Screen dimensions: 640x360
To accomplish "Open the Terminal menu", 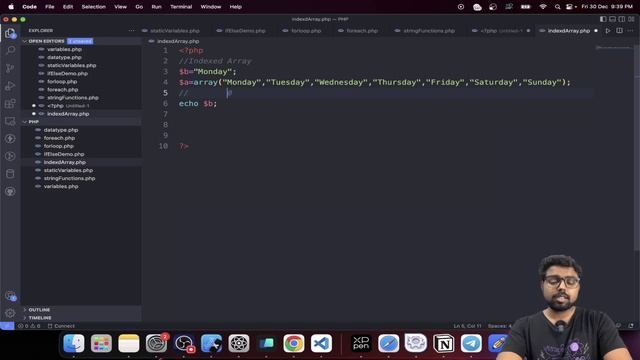I will coord(181,7).
